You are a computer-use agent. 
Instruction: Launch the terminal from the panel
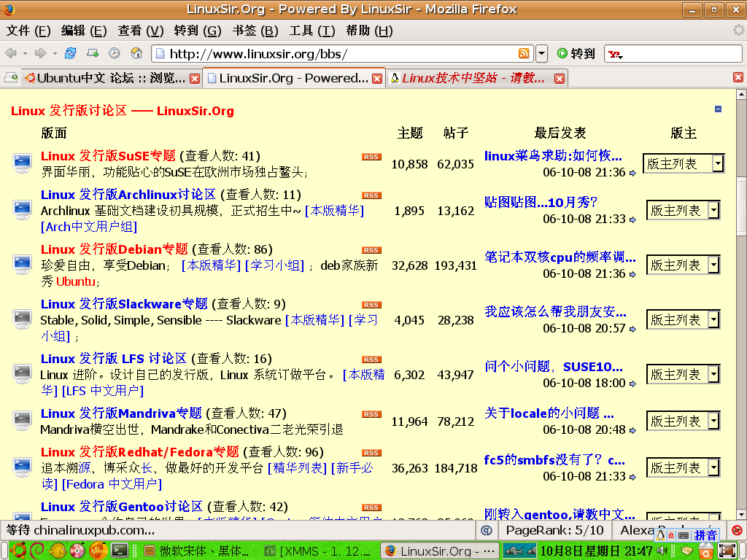pos(120,551)
